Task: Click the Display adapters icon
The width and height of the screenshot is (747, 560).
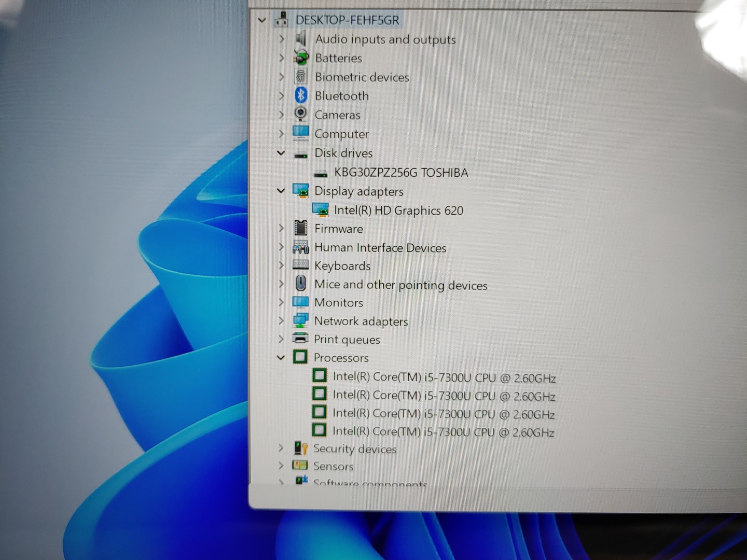Action: [301, 190]
